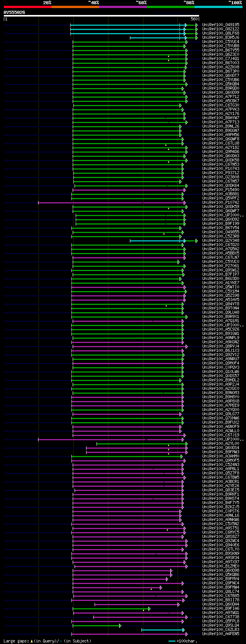Open hit UniRef100_C6TJ19

[x=221, y=435]
